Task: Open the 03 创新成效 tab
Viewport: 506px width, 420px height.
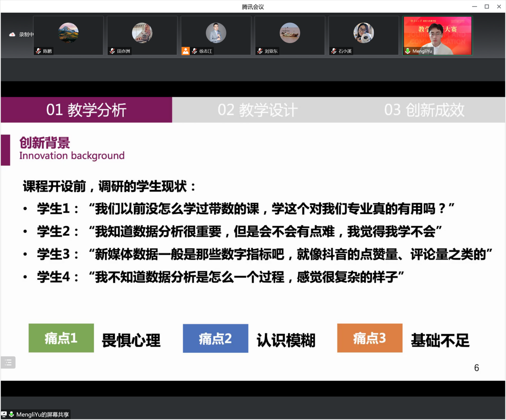Action: [424, 110]
